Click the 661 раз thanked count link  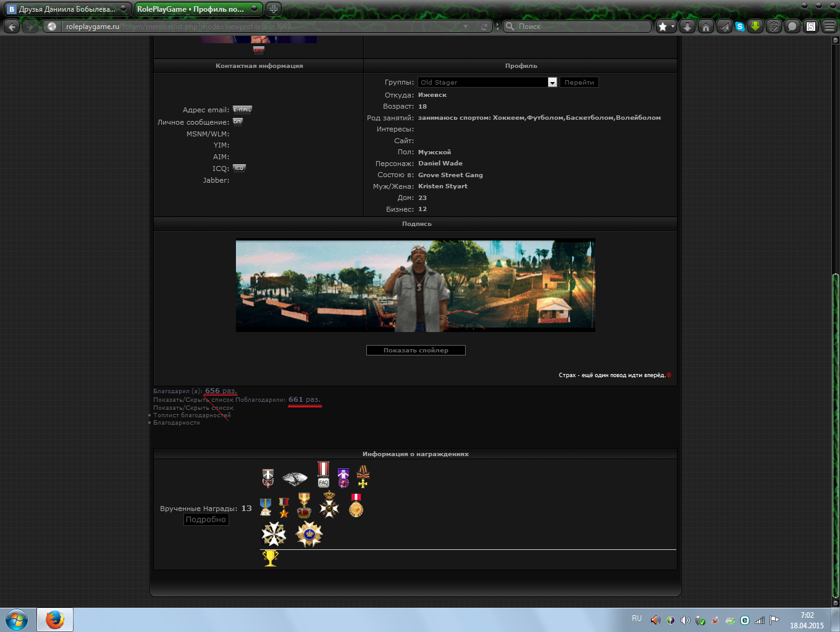coord(304,399)
